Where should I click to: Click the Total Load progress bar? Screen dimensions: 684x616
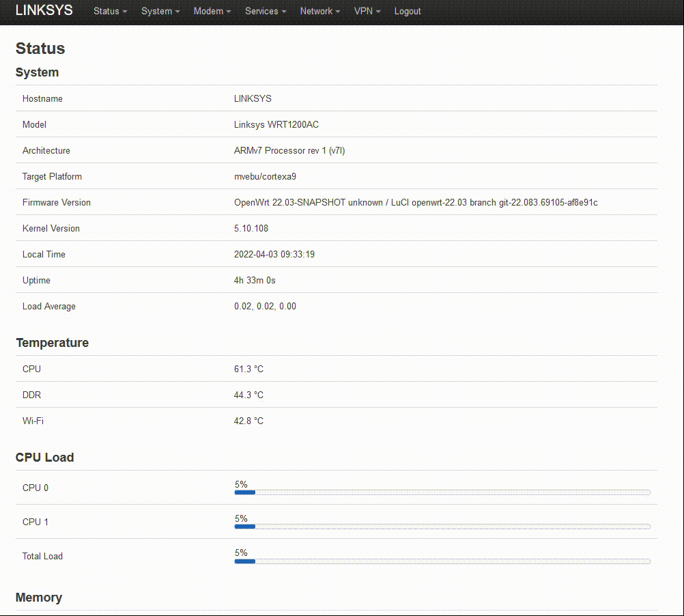[x=442, y=561]
